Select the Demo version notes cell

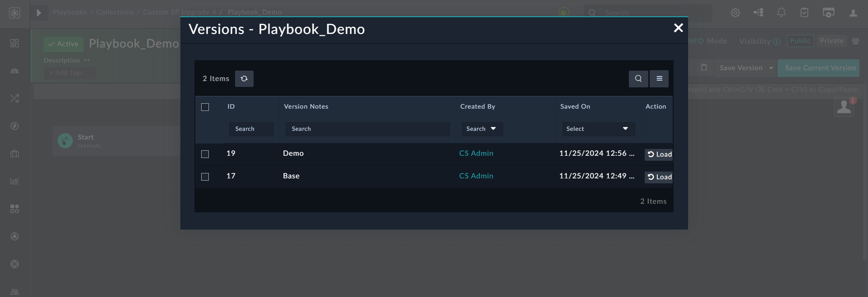[x=293, y=153]
